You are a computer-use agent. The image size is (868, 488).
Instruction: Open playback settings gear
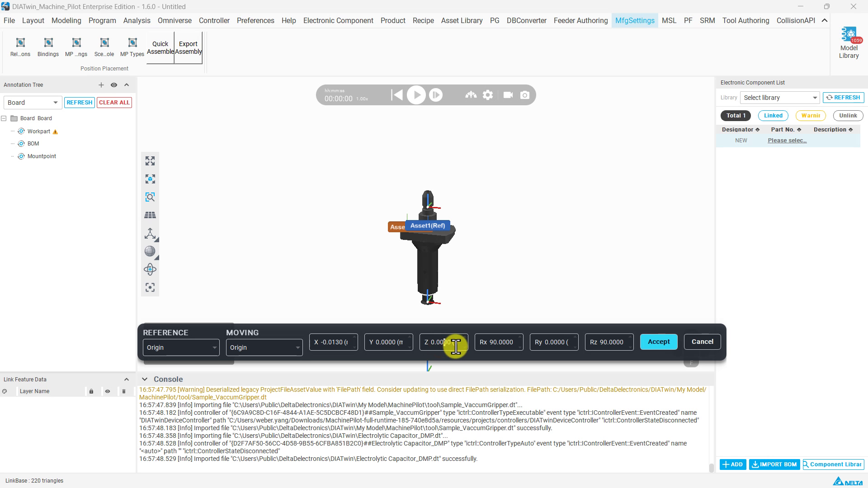pyautogui.click(x=488, y=95)
